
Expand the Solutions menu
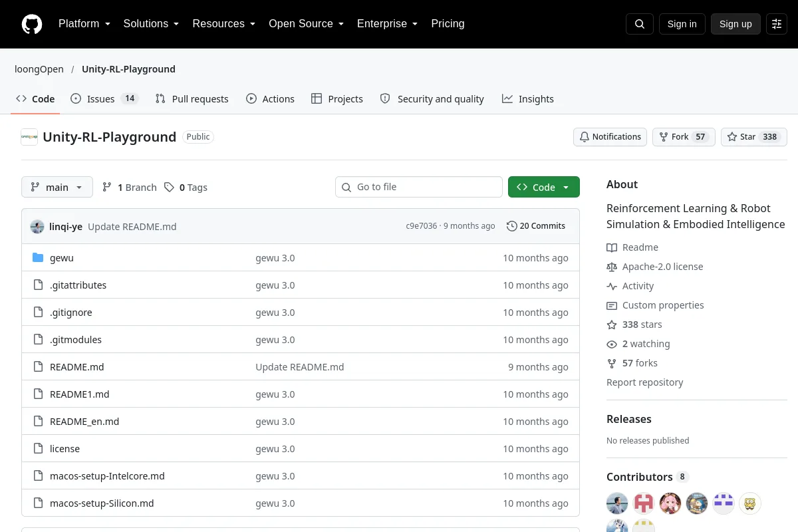tap(152, 24)
